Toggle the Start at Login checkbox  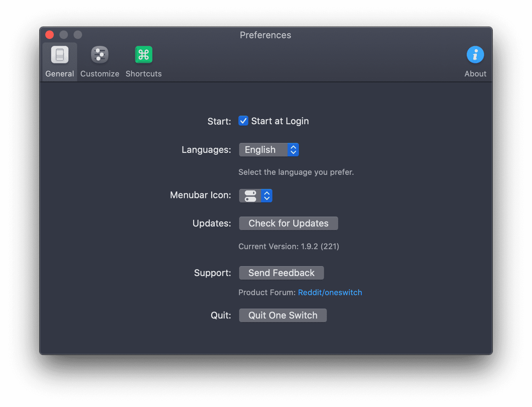243,121
